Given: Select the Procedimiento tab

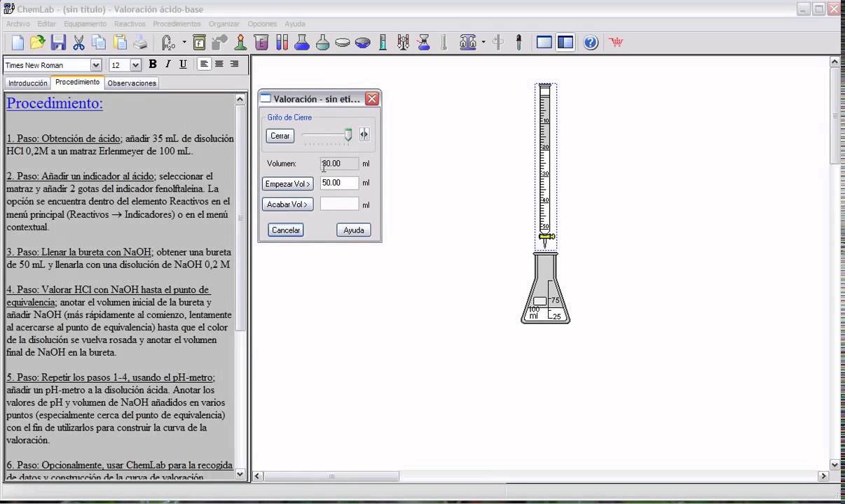Looking at the screenshot, I should pyautogui.click(x=78, y=82).
